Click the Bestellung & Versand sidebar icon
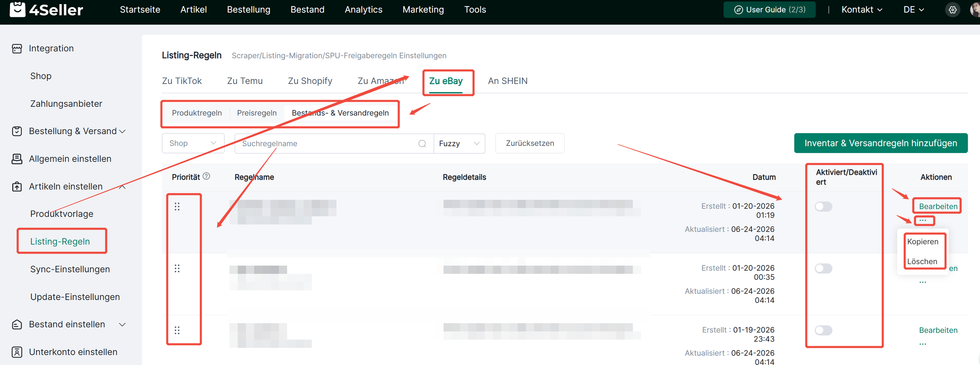Image resolution: width=980 pixels, height=365 pixels. point(17,131)
